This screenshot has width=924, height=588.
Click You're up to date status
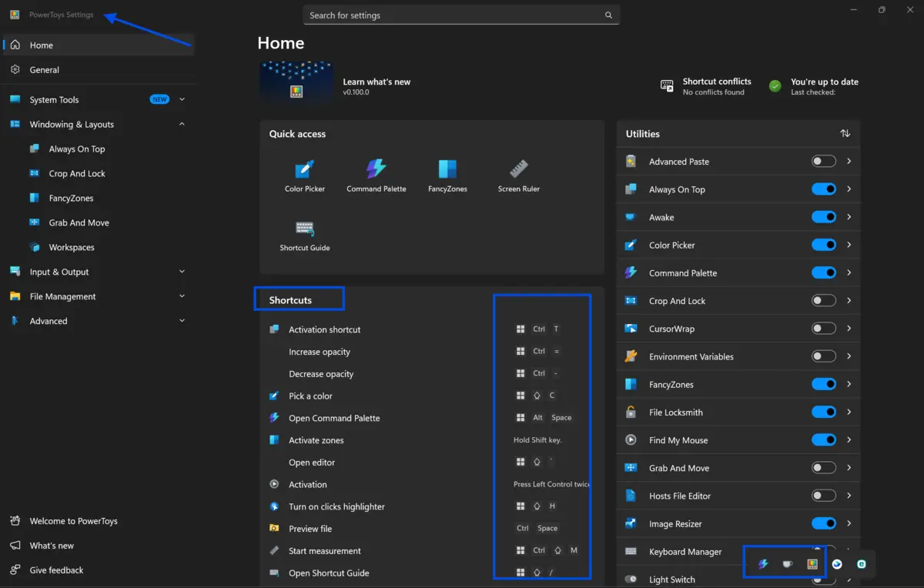pos(814,86)
